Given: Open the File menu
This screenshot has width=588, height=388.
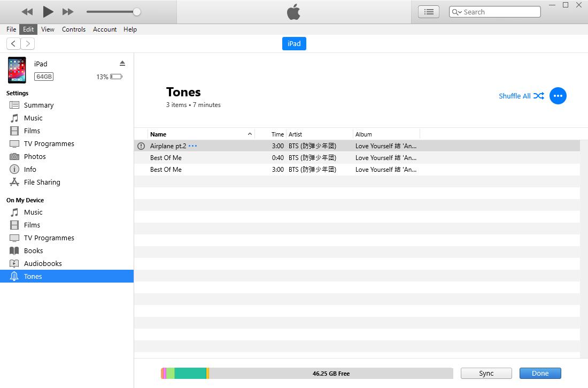Looking at the screenshot, I should click(11, 29).
